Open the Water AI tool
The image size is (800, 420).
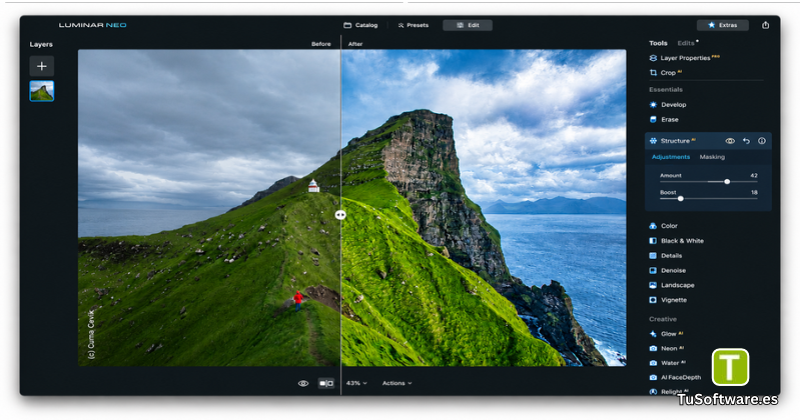click(x=667, y=363)
